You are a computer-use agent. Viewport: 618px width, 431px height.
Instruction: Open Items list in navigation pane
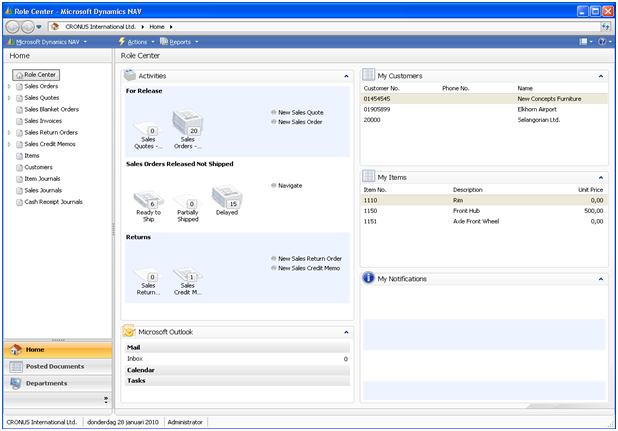click(x=32, y=156)
